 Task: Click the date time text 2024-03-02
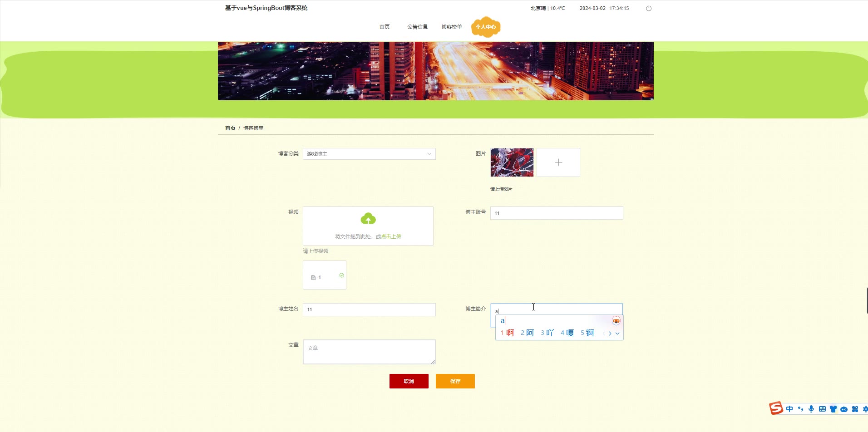[x=592, y=8]
